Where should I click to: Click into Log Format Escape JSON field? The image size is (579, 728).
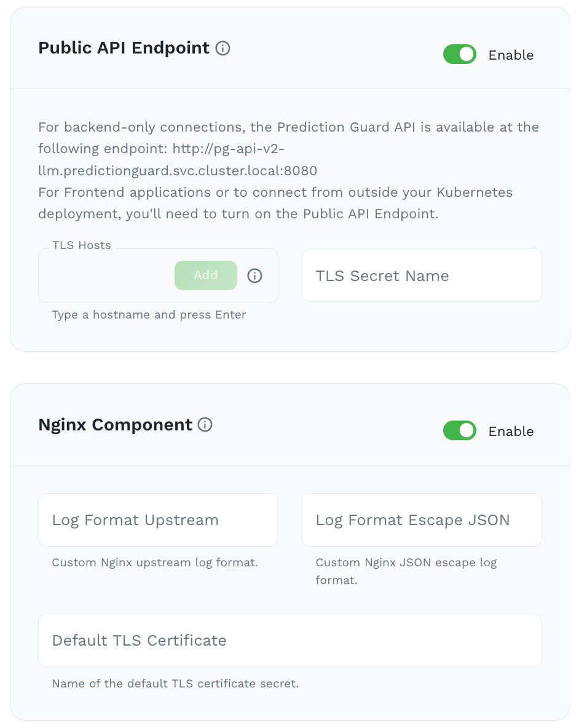[x=422, y=520]
